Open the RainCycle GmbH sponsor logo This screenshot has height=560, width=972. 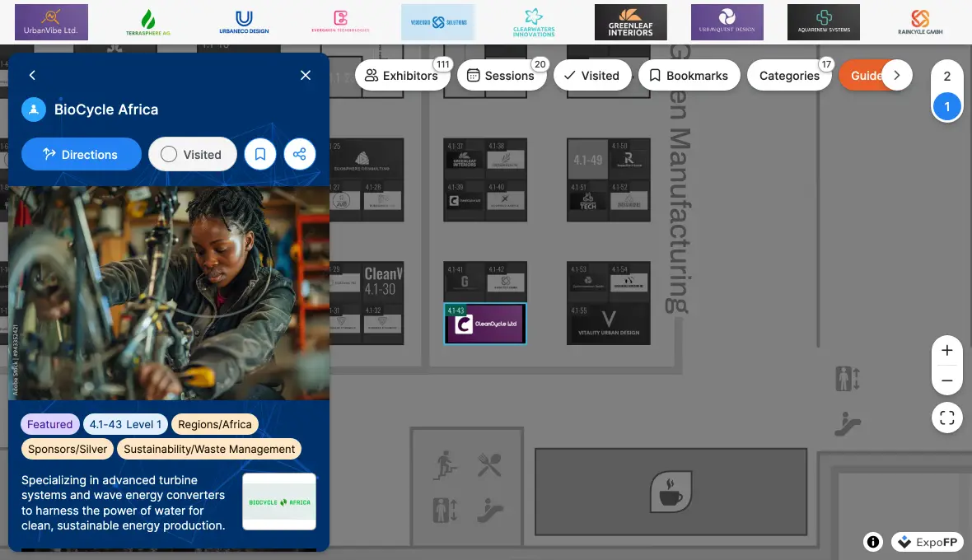[x=920, y=22]
